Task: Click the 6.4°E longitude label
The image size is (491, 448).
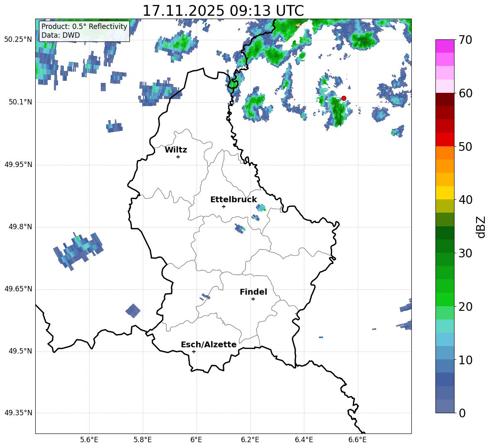Action: coord(304,440)
